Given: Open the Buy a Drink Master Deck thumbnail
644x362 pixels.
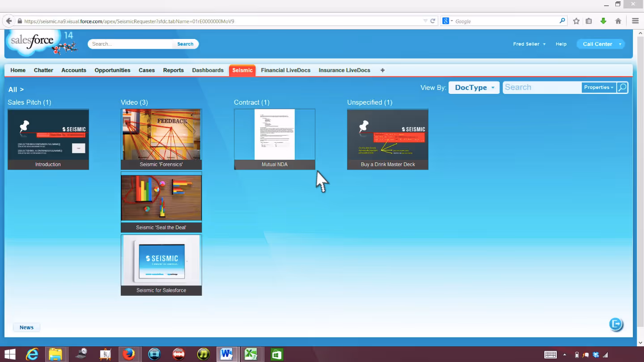Looking at the screenshot, I should (388, 139).
